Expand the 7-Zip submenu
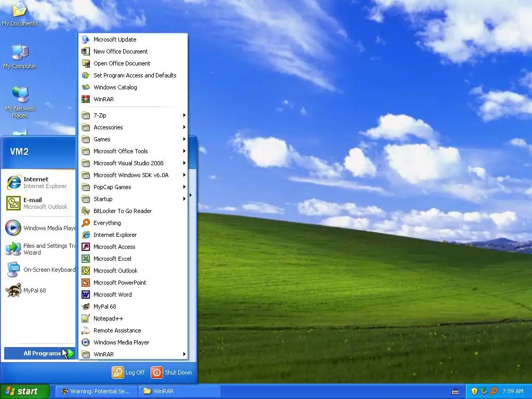This screenshot has height=399, width=532. point(132,115)
